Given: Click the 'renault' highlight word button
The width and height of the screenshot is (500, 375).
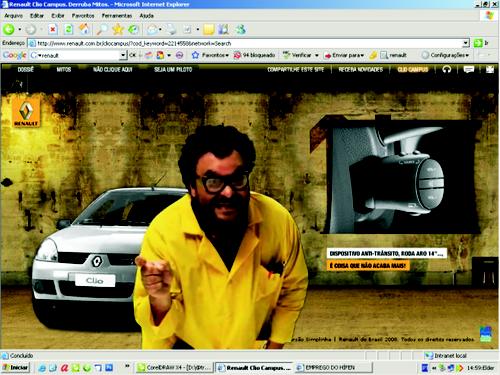Looking at the screenshot, I should pyautogui.click(x=394, y=55).
